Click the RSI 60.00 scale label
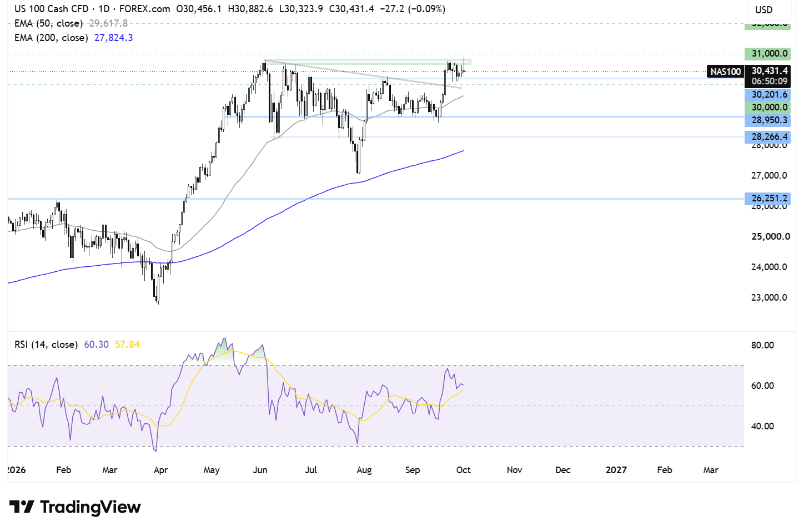 (762, 386)
